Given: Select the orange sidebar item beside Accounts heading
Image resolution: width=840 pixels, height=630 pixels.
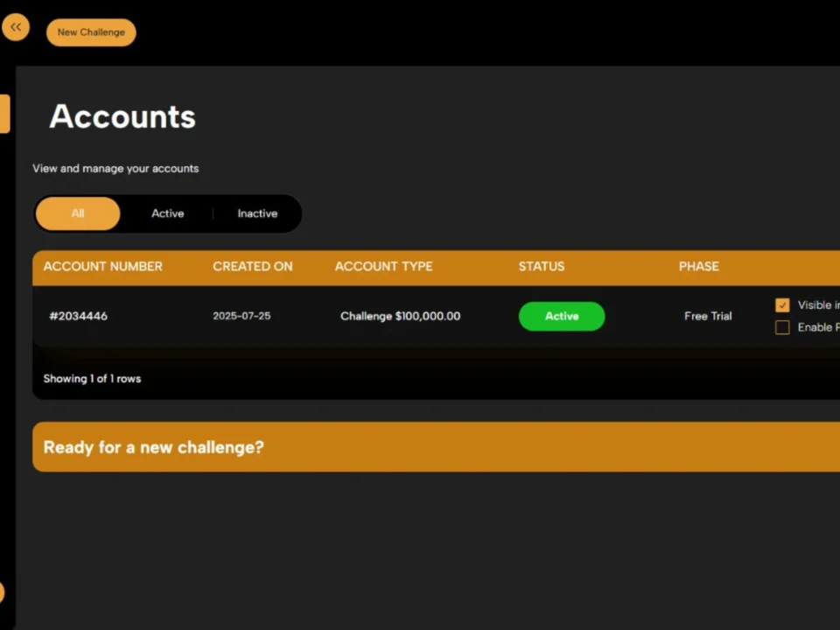Looking at the screenshot, I should 4,114.
